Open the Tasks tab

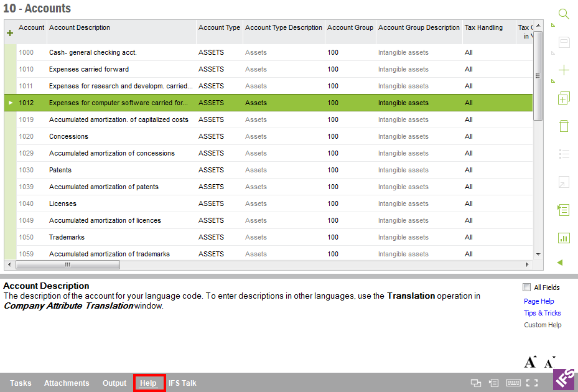coord(21,383)
